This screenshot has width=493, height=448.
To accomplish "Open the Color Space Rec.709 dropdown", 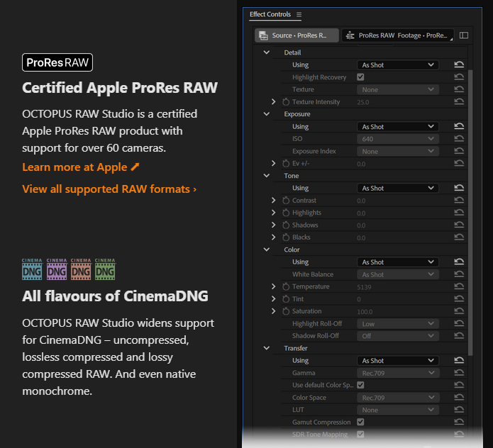I will click(x=398, y=398).
